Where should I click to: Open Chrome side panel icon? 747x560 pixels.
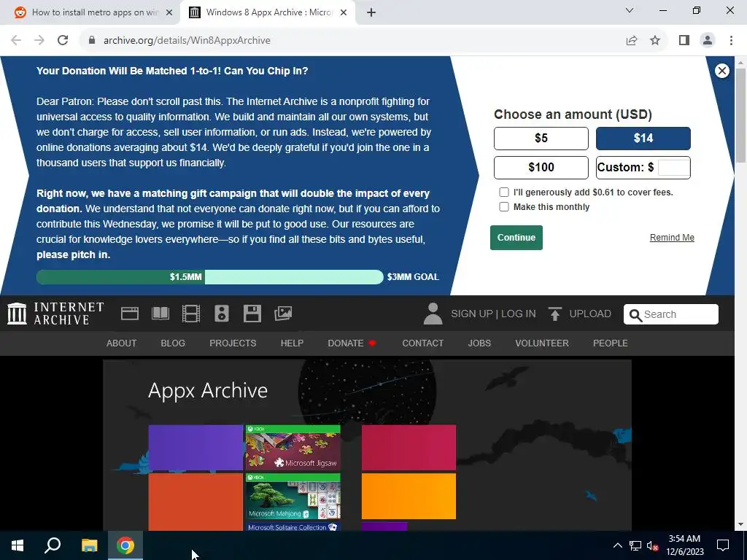684,41
